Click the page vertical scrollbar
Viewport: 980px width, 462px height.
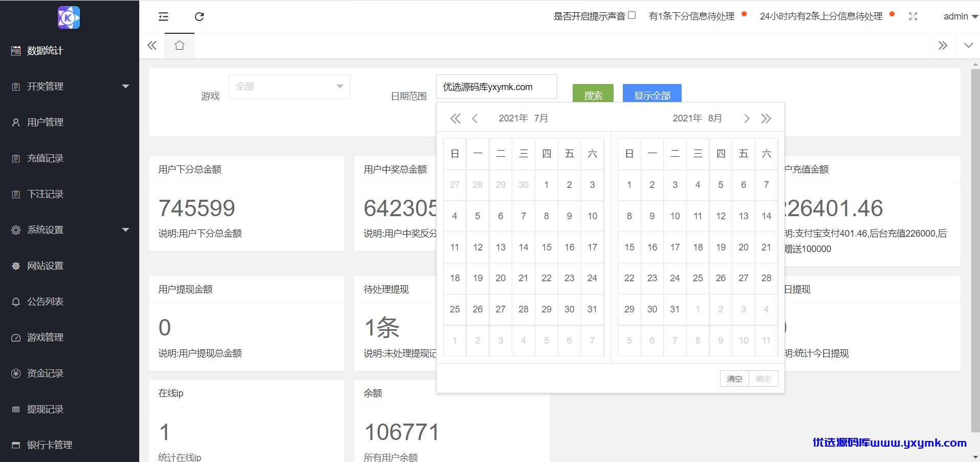975,251
